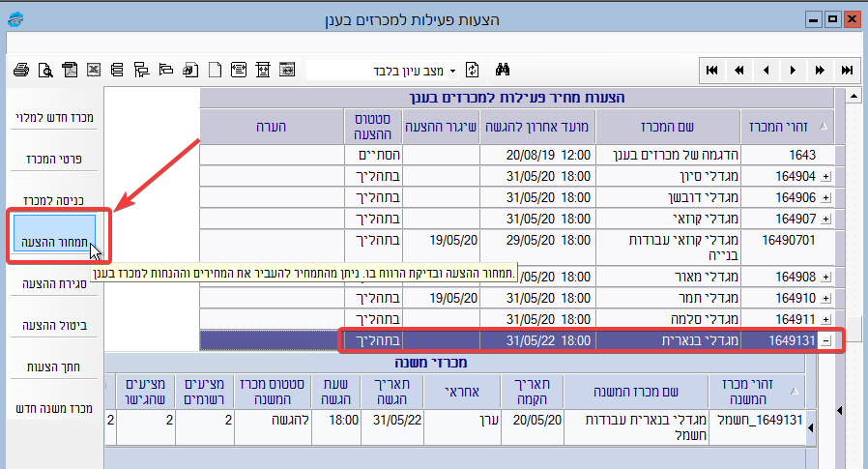
Task: Click תמחור ההצעה button
Action: tap(54, 238)
